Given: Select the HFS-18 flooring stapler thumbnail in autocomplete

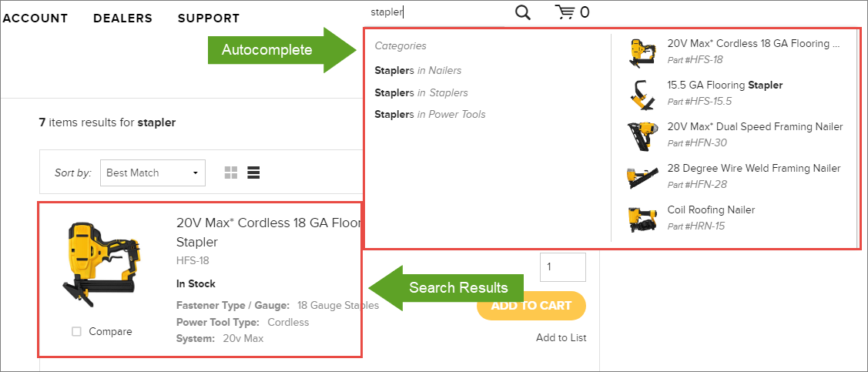Looking at the screenshot, I should 642,52.
